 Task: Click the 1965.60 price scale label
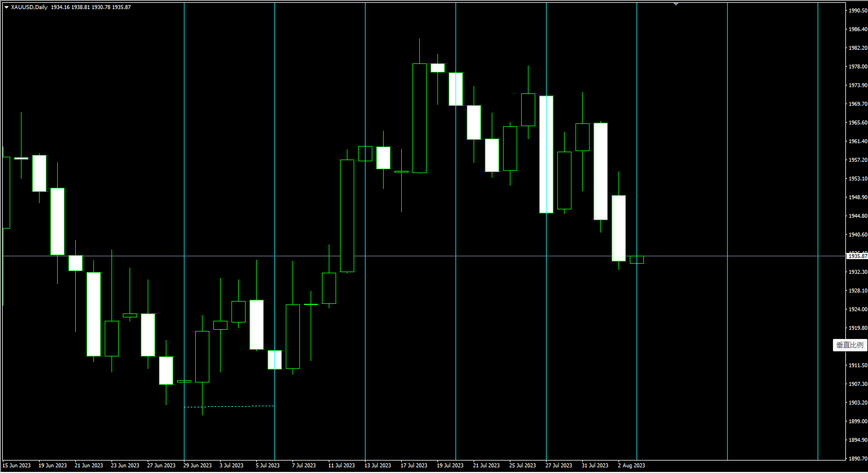858,123
